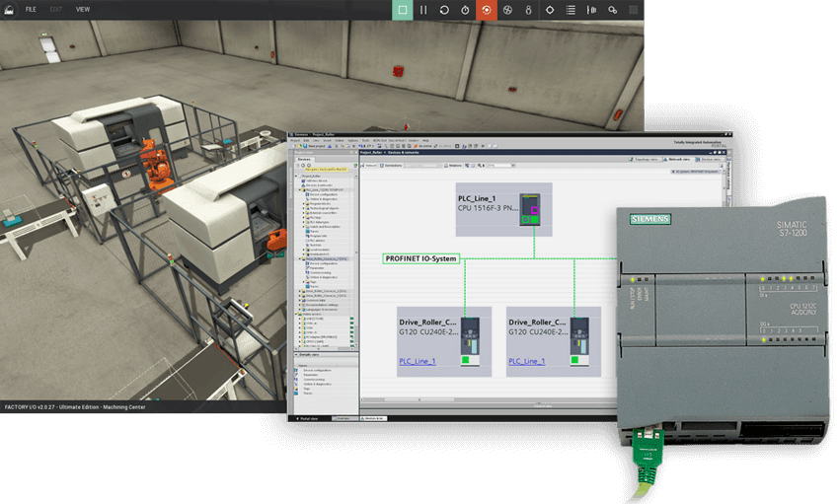This screenshot has width=839, height=504.
Task: Click the right drive's G120 module icon
Action: point(579,342)
